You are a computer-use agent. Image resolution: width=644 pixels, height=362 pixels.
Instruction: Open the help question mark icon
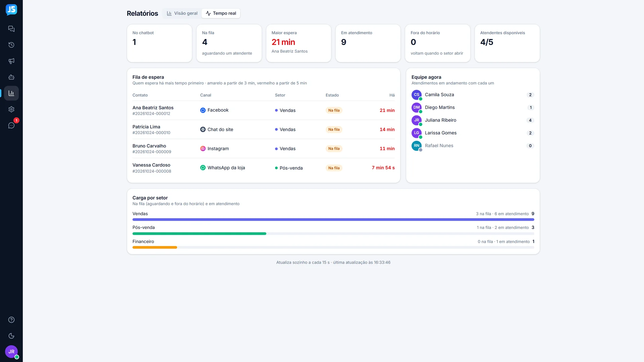tap(11, 320)
